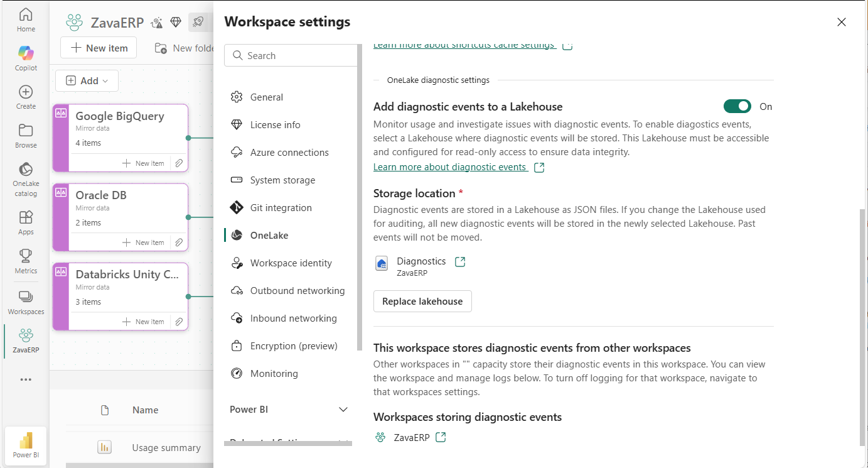Open the Diagnostics lakehouse in a new tab

(x=459, y=261)
